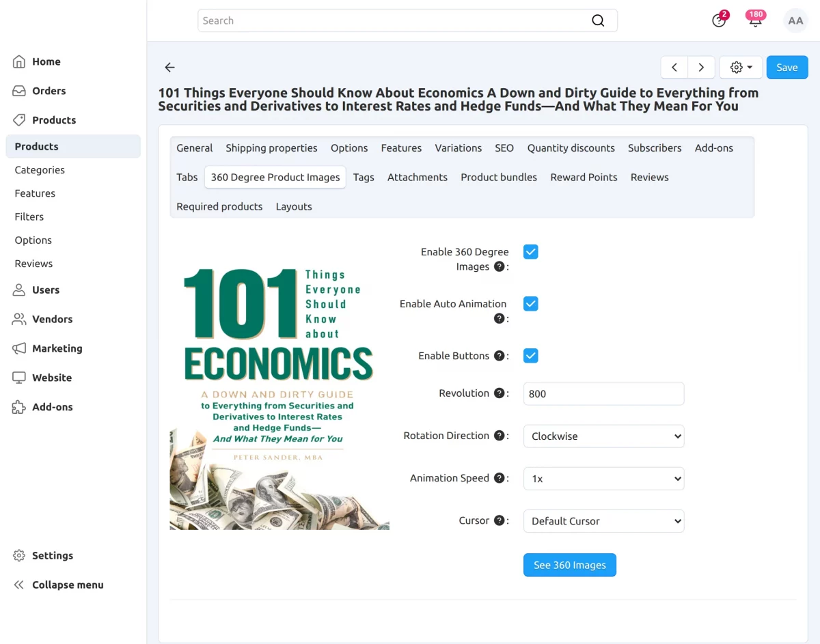The image size is (820, 644).
Task: Go to next product with right chevron
Action: 701,68
